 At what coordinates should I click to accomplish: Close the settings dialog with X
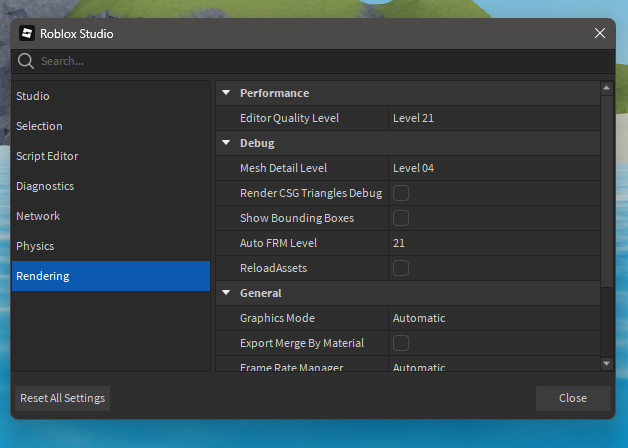tap(600, 33)
